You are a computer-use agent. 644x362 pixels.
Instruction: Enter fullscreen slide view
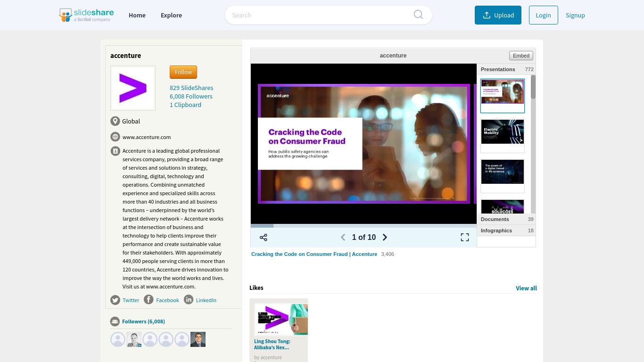click(465, 237)
